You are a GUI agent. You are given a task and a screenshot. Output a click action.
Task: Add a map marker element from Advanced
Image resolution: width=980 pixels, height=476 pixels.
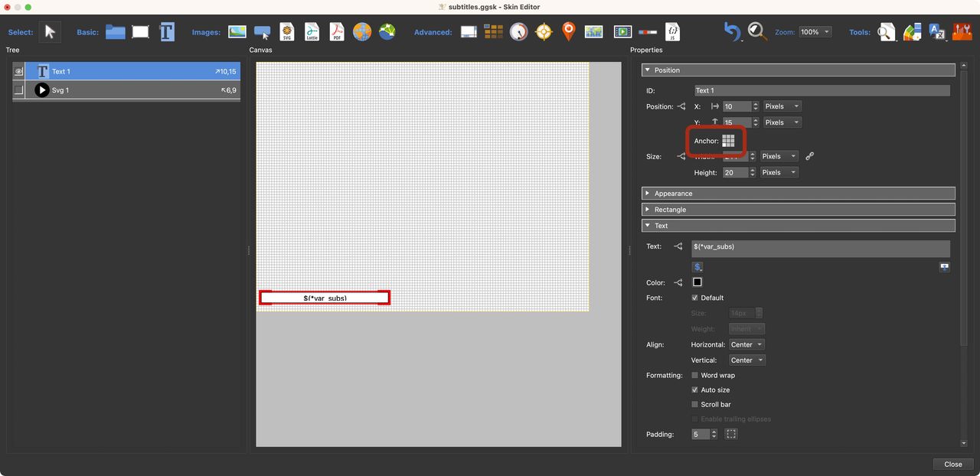(568, 31)
